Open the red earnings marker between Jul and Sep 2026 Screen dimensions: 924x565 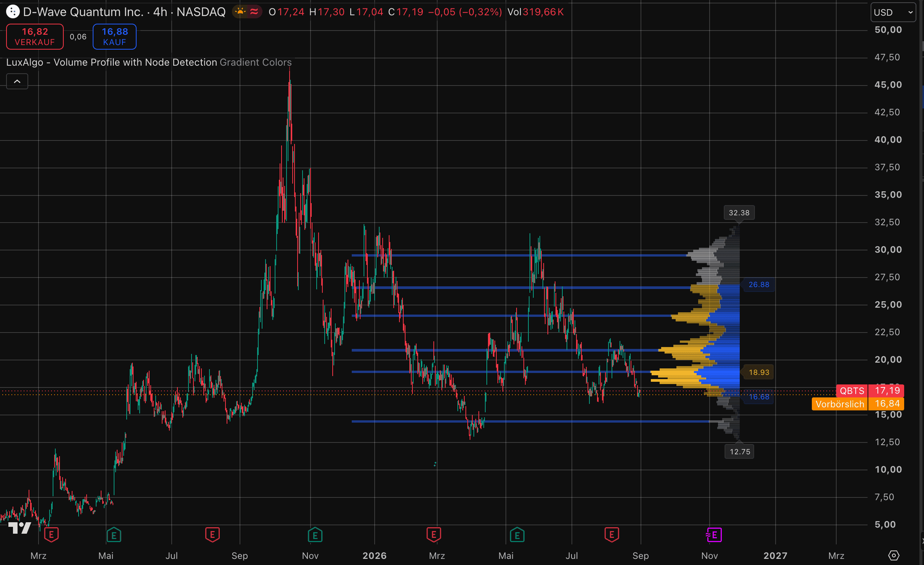pyautogui.click(x=612, y=535)
